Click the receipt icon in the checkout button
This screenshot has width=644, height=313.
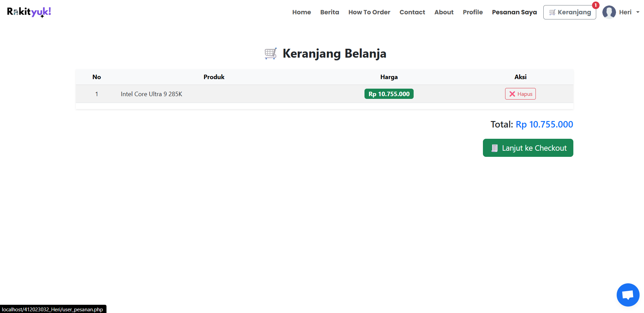point(495,148)
